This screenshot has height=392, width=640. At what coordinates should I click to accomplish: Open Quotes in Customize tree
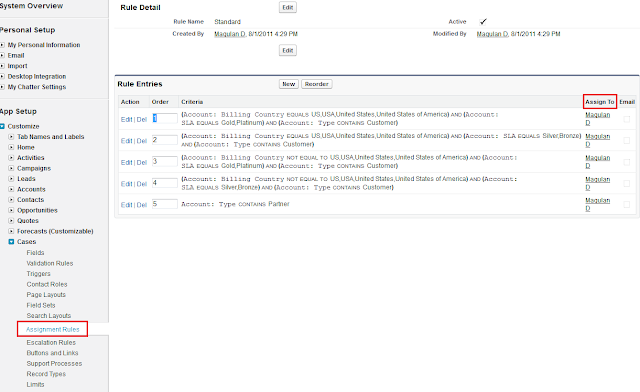pyautogui.click(x=28, y=221)
